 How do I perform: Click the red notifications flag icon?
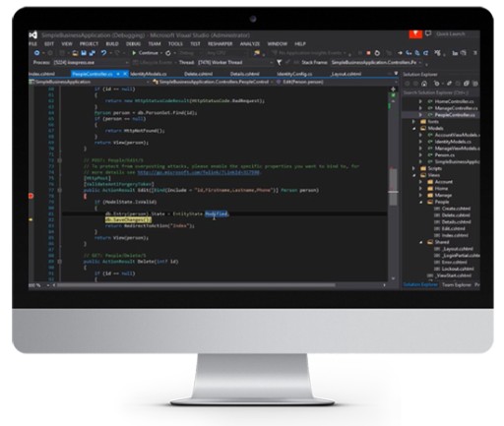(x=415, y=33)
